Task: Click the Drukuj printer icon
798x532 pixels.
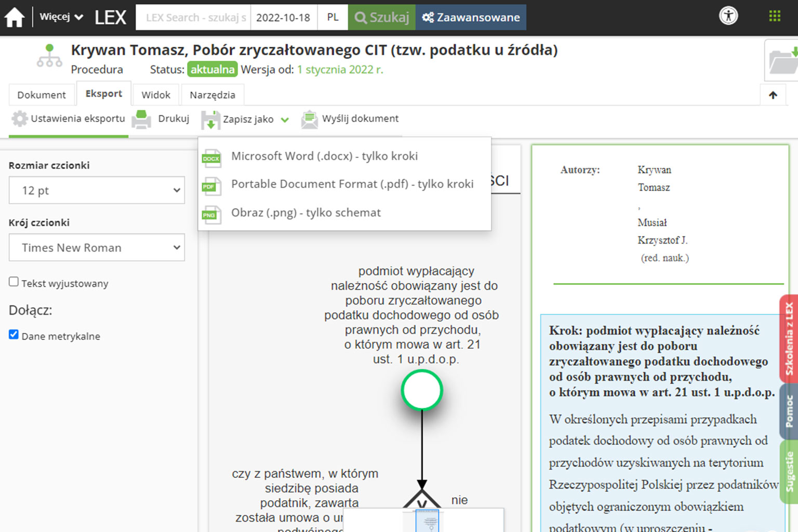Action: (141, 119)
